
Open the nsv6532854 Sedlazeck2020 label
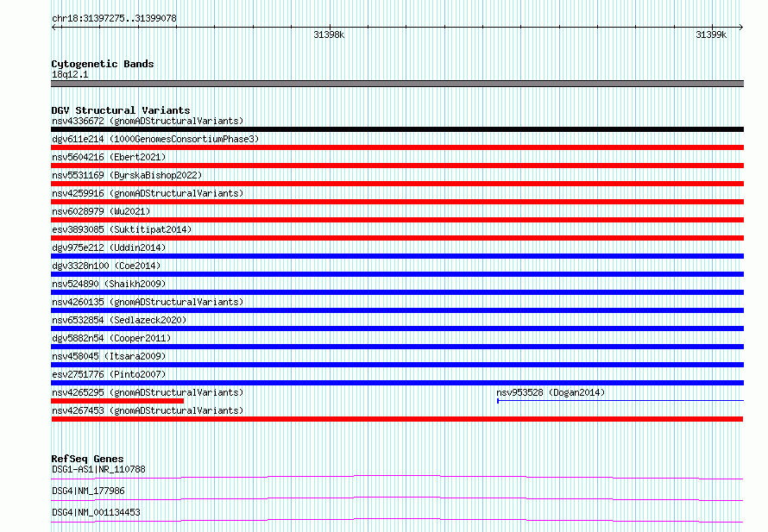[x=119, y=320]
